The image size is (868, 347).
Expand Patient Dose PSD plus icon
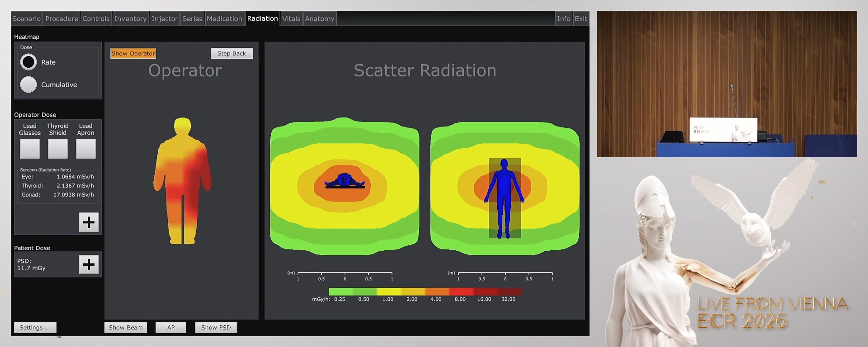[x=89, y=264]
